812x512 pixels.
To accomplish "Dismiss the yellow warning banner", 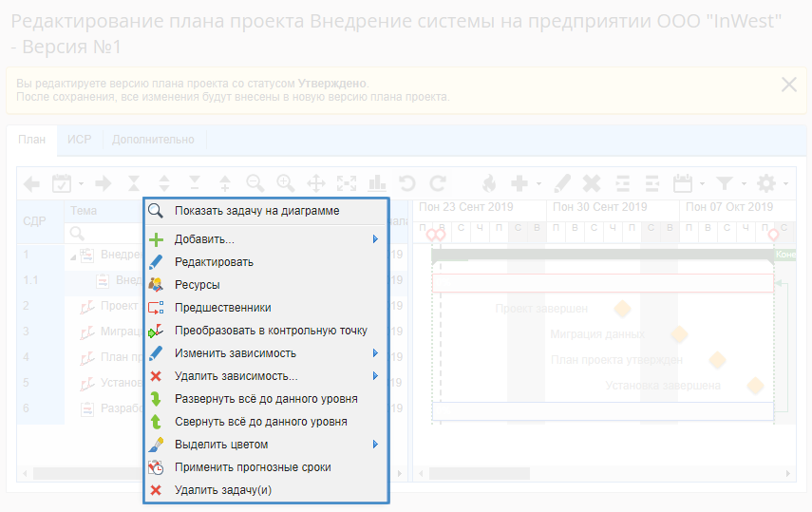I will [x=788, y=84].
